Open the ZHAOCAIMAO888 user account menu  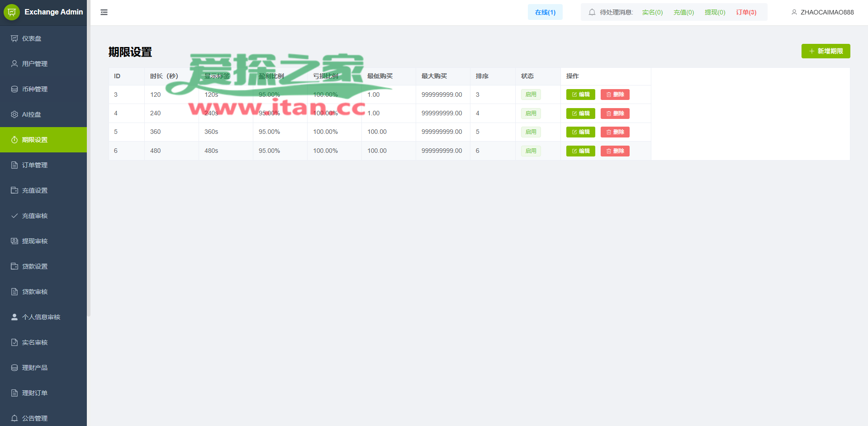822,12
